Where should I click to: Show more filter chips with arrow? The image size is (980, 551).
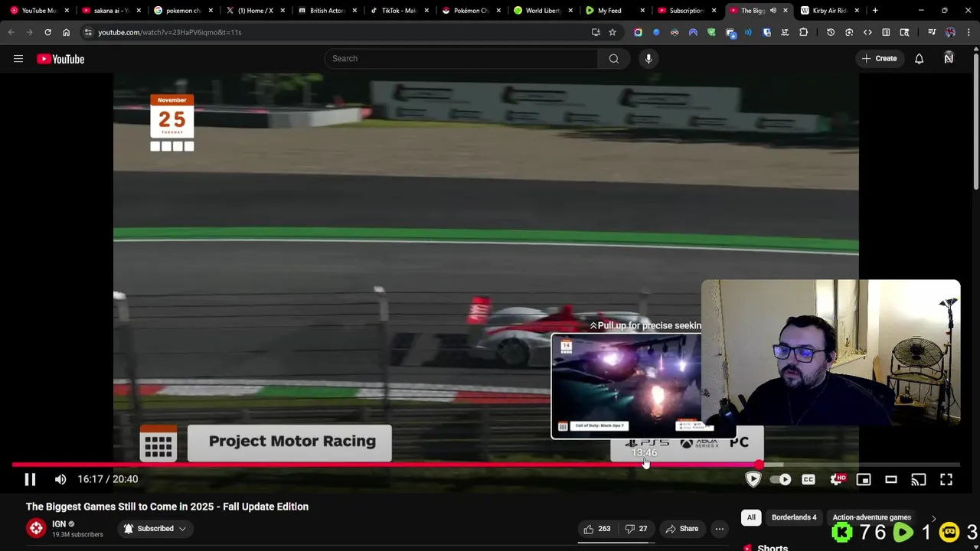pyautogui.click(x=933, y=518)
